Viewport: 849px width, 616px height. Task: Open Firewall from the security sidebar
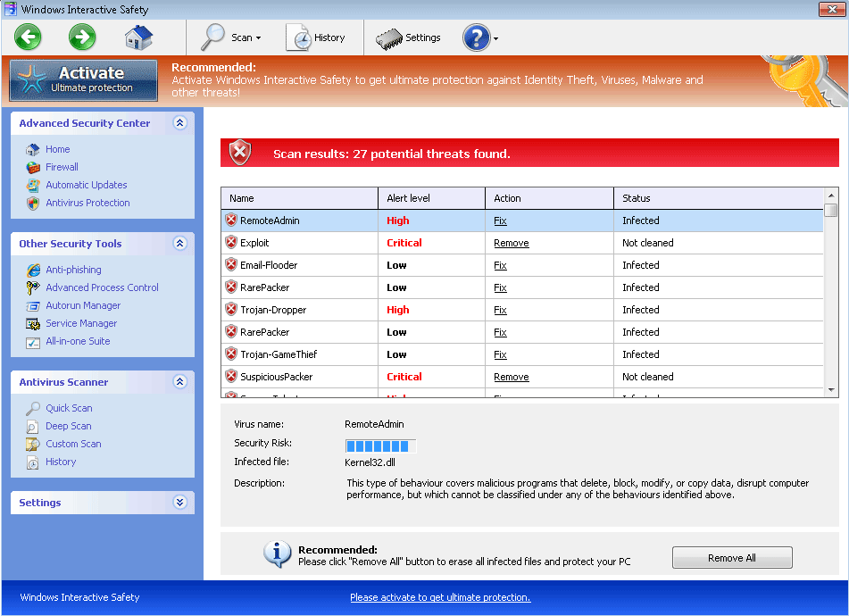tap(62, 167)
